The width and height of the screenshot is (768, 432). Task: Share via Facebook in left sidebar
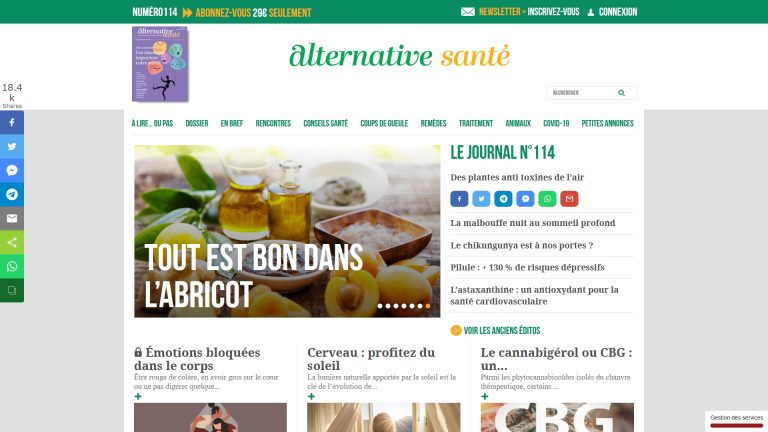pos(12,122)
